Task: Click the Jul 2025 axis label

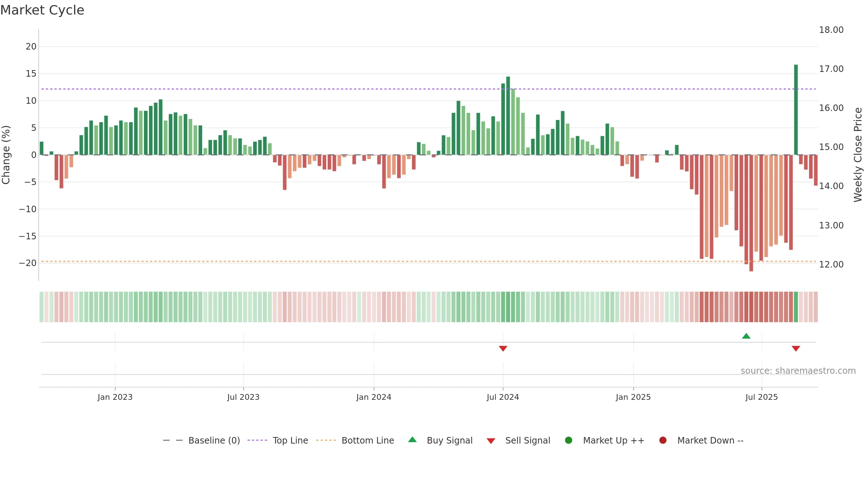Action: (x=762, y=397)
